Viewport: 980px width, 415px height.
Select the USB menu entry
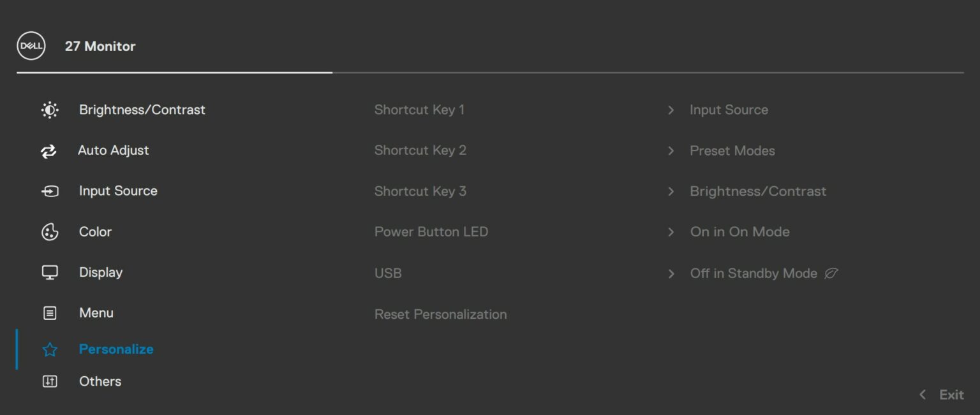(388, 273)
